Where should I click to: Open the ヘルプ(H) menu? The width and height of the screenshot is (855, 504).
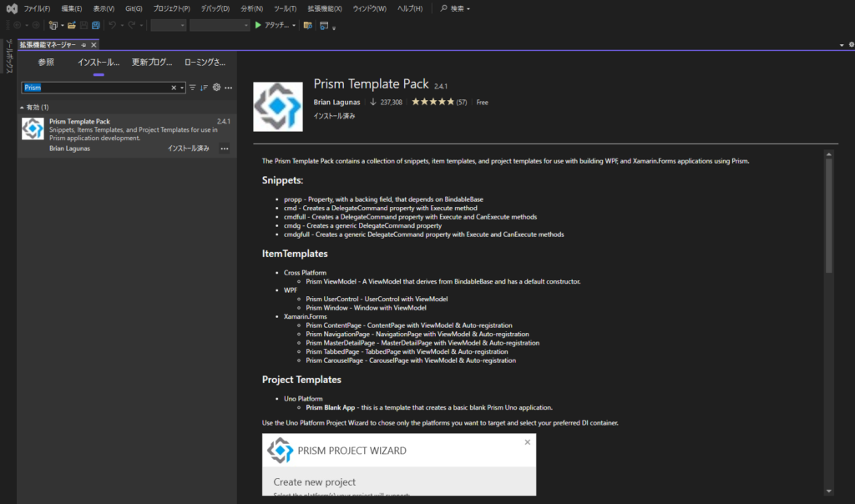[x=409, y=8]
